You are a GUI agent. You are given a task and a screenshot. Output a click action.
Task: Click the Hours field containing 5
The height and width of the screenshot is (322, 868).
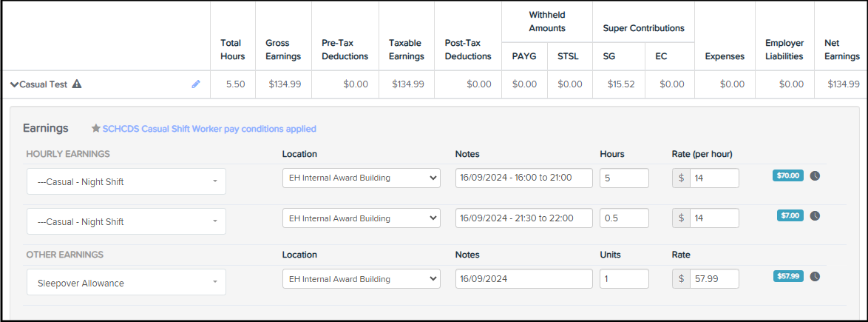[624, 178]
